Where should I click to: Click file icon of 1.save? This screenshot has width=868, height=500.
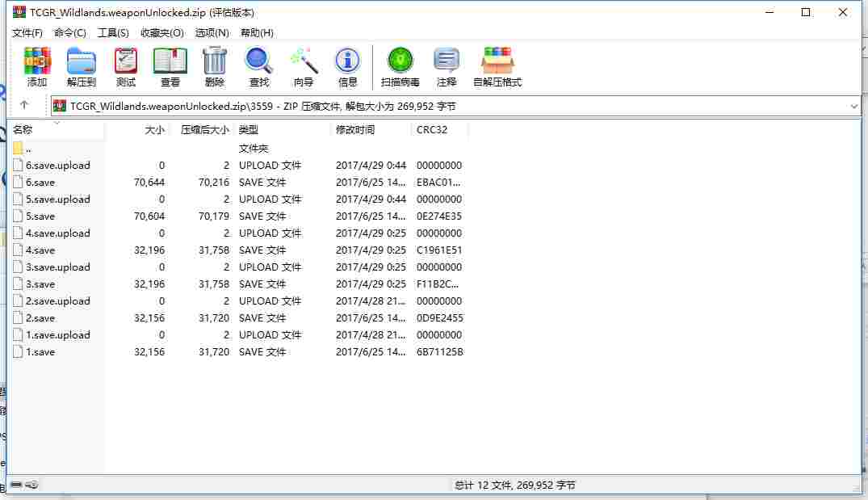pyautogui.click(x=18, y=351)
